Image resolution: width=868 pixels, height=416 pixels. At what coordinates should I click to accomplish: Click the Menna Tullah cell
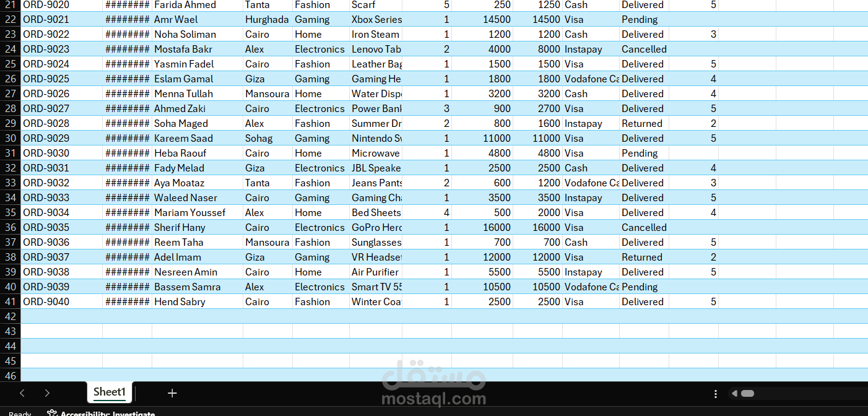[197, 93]
